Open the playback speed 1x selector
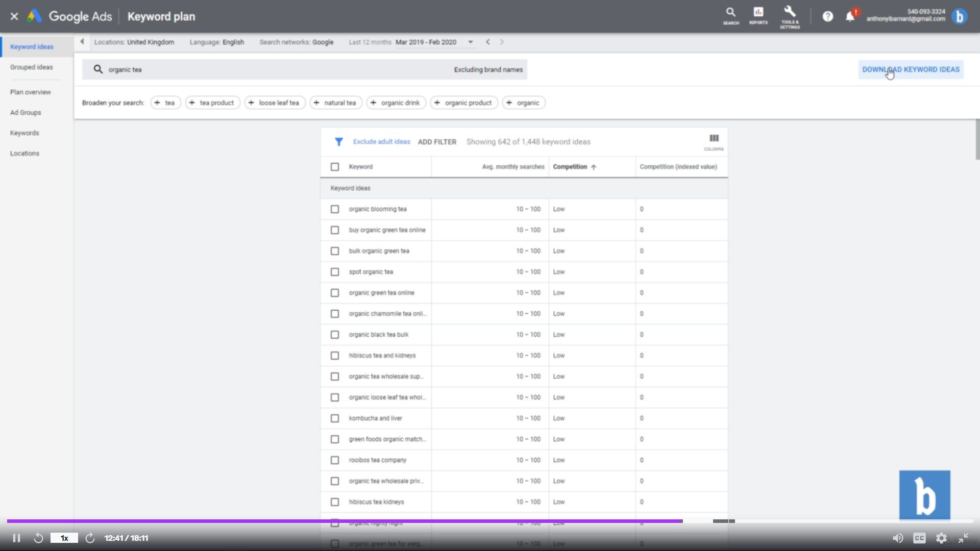Screen dimensions: 980x551 (x=64, y=538)
